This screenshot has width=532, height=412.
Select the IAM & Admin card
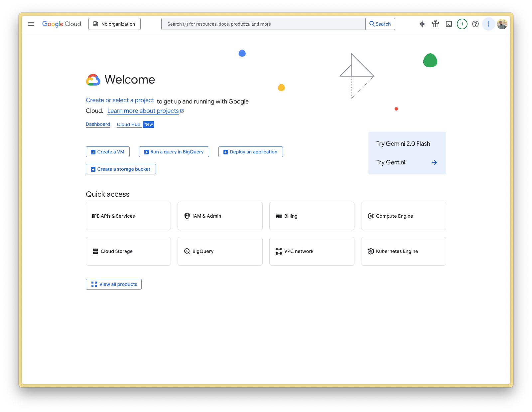tap(220, 216)
